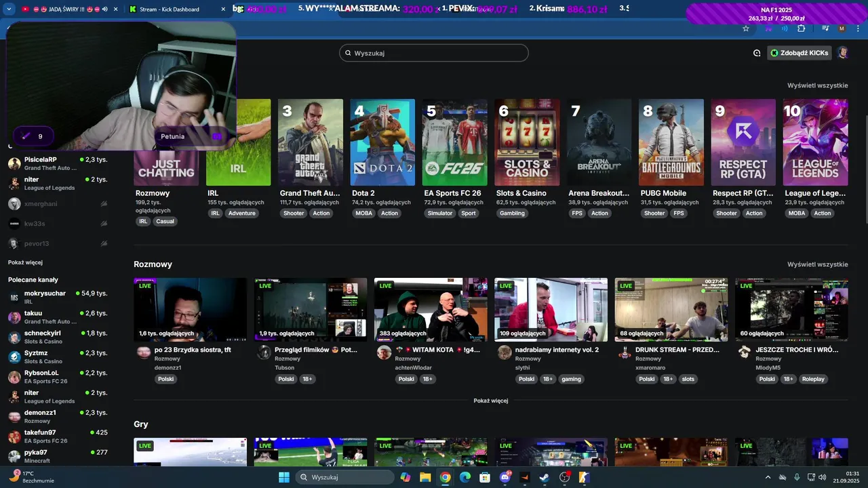Open File Explorer from the taskbar
Viewport: 868px width, 488px height.
(x=425, y=477)
